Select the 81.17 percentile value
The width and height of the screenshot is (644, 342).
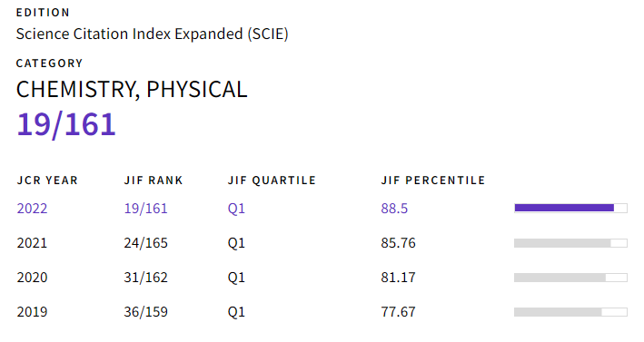(x=398, y=278)
